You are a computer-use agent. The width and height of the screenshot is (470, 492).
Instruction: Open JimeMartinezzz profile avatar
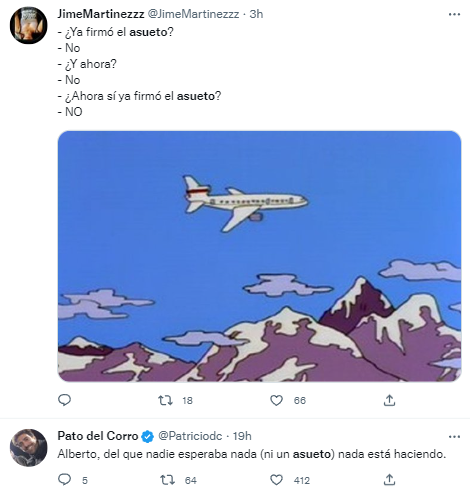click(29, 25)
